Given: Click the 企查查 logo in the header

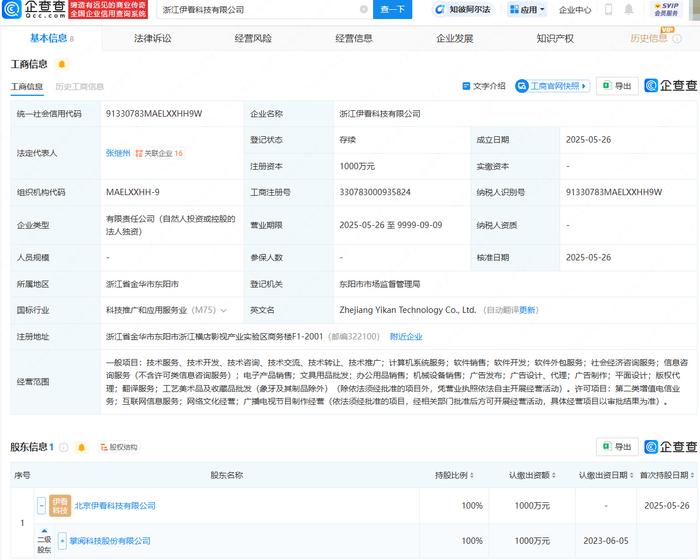Looking at the screenshot, I should click(x=34, y=9).
